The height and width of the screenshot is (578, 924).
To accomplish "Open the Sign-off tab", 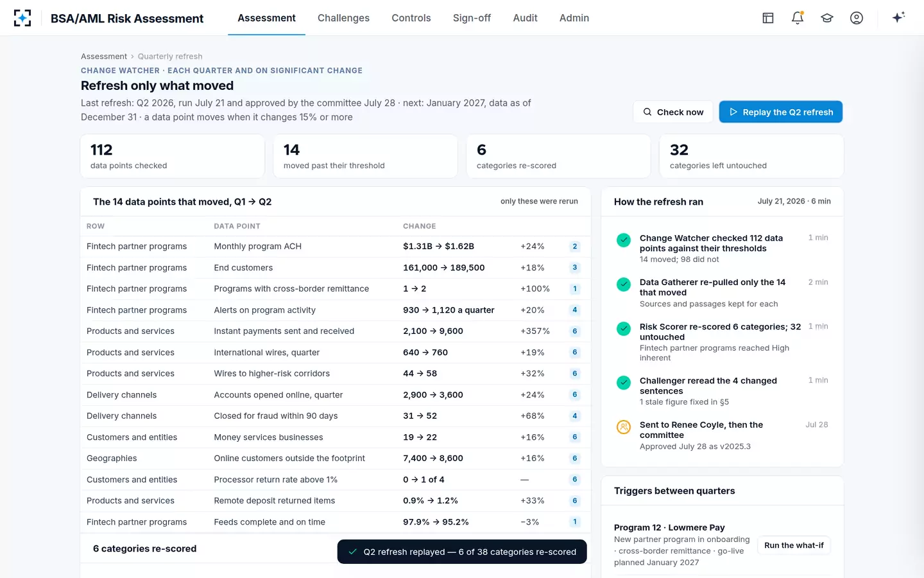I will pyautogui.click(x=472, y=18).
